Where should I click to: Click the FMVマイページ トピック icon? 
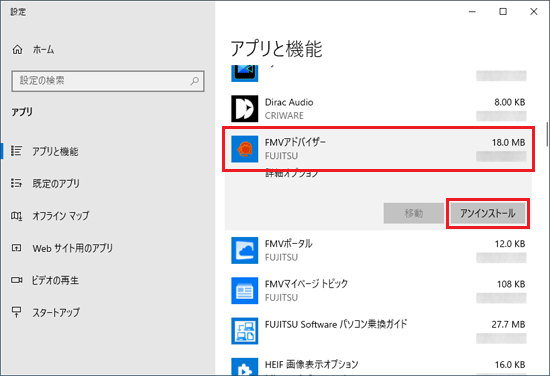244,291
